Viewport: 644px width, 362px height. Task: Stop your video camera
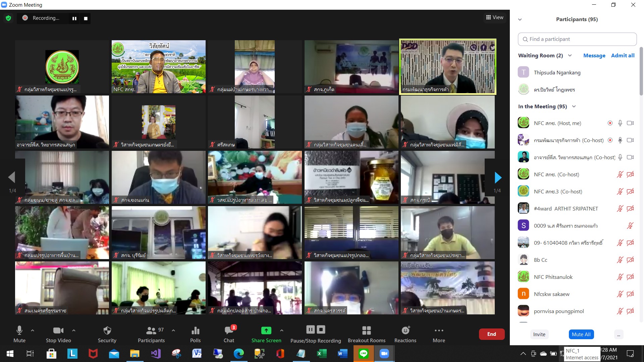58,334
